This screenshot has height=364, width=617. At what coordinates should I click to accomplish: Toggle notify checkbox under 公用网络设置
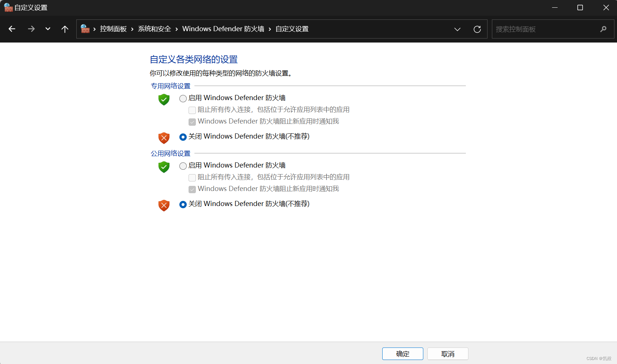coord(192,189)
